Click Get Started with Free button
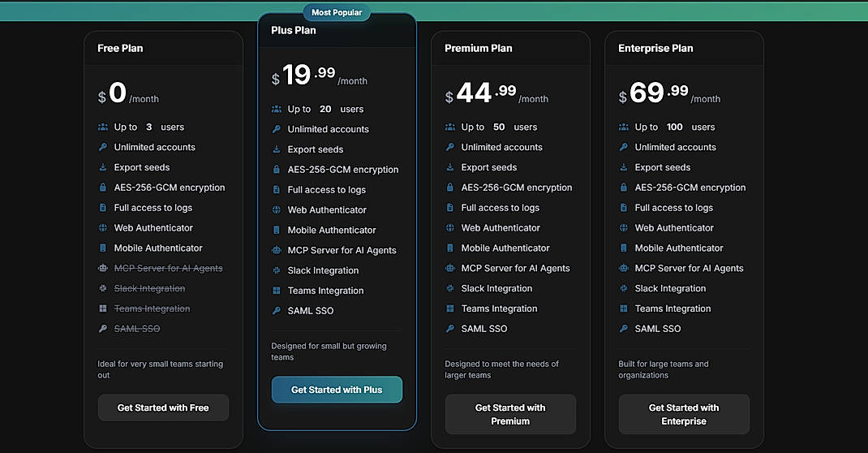This screenshot has width=868, height=453. (x=163, y=408)
